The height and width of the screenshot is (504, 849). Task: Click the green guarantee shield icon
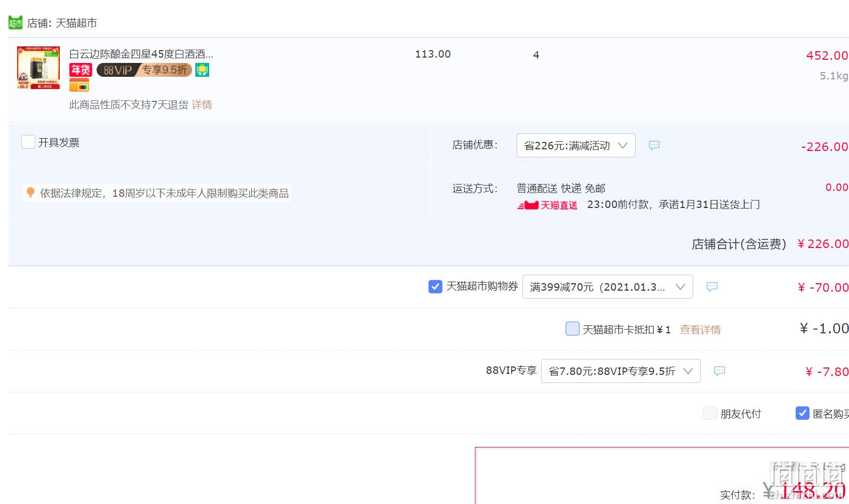tap(202, 70)
